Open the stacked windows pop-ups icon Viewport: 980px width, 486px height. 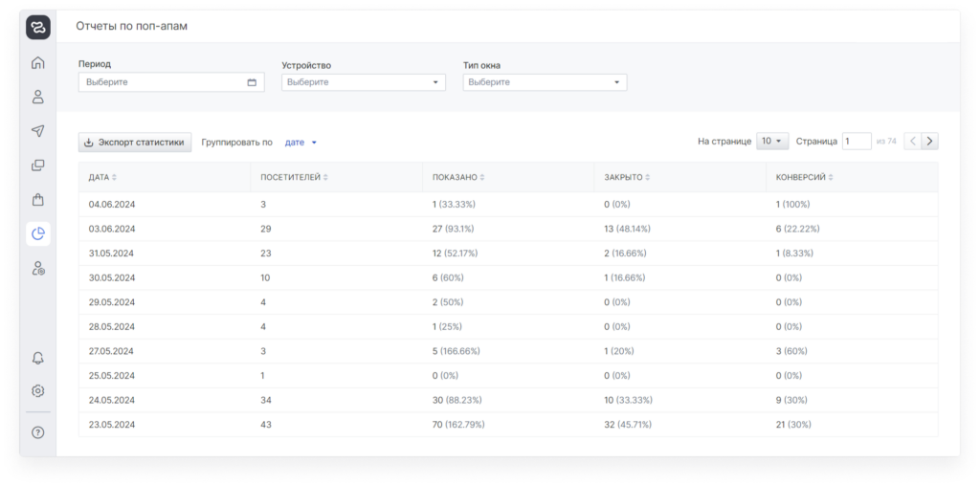38,165
